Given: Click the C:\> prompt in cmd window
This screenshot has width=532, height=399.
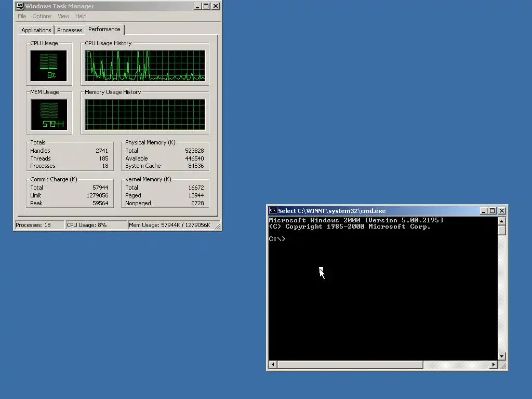Looking at the screenshot, I should tap(277, 239).
